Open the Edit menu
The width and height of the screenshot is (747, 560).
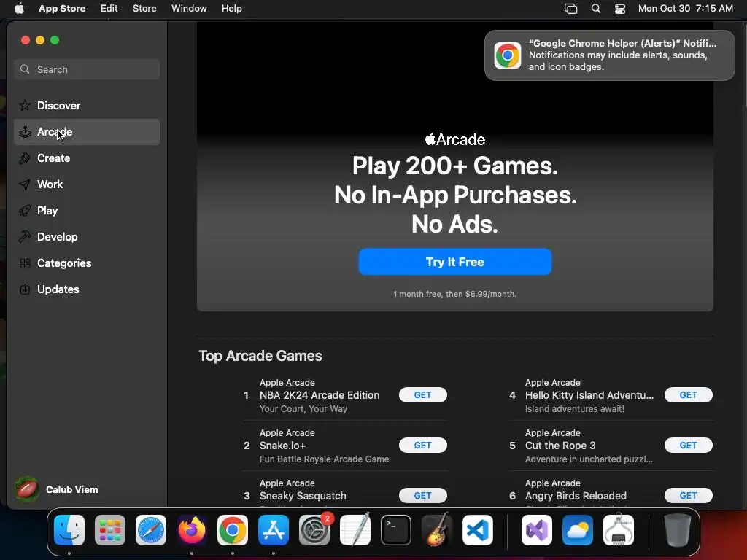click(109, 9)
